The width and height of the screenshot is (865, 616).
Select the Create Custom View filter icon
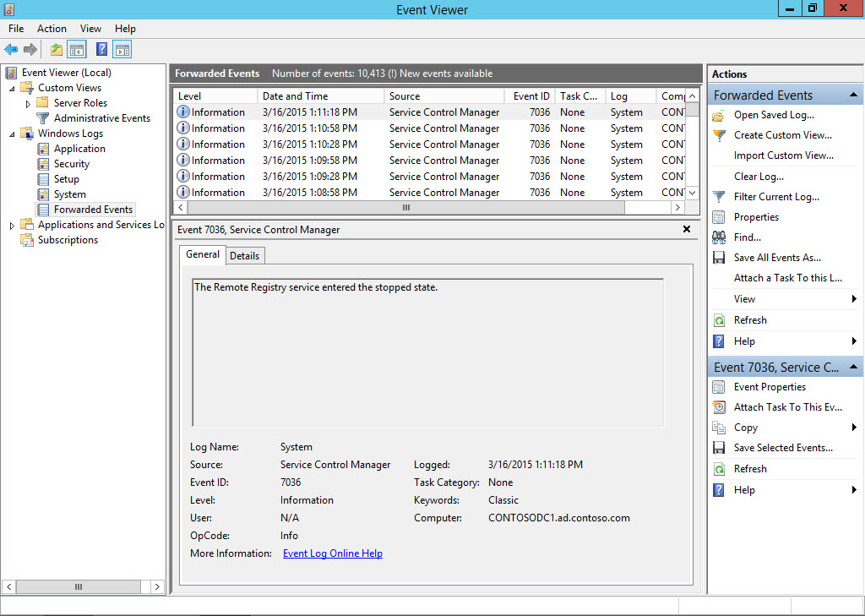click(x=720, y=134)
